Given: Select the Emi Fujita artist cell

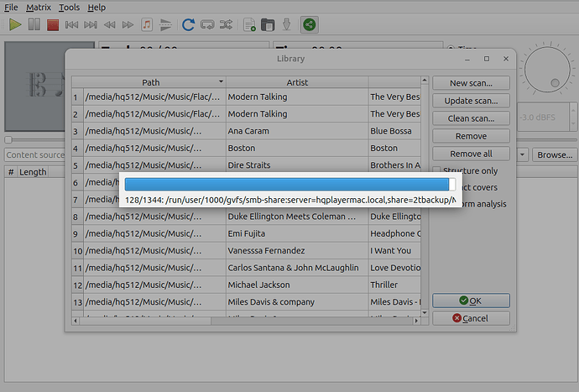Looking at the screenshot, I should [x=297, y=233].
